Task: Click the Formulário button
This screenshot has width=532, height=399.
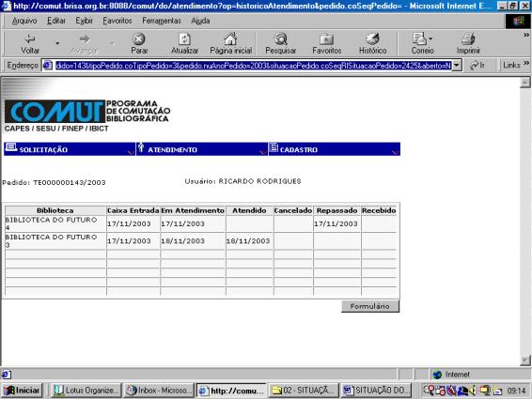Action: click(370, 306)
